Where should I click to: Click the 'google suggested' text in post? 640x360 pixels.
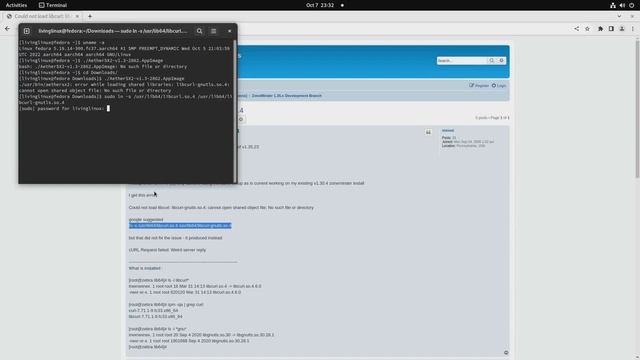(146, 220)
